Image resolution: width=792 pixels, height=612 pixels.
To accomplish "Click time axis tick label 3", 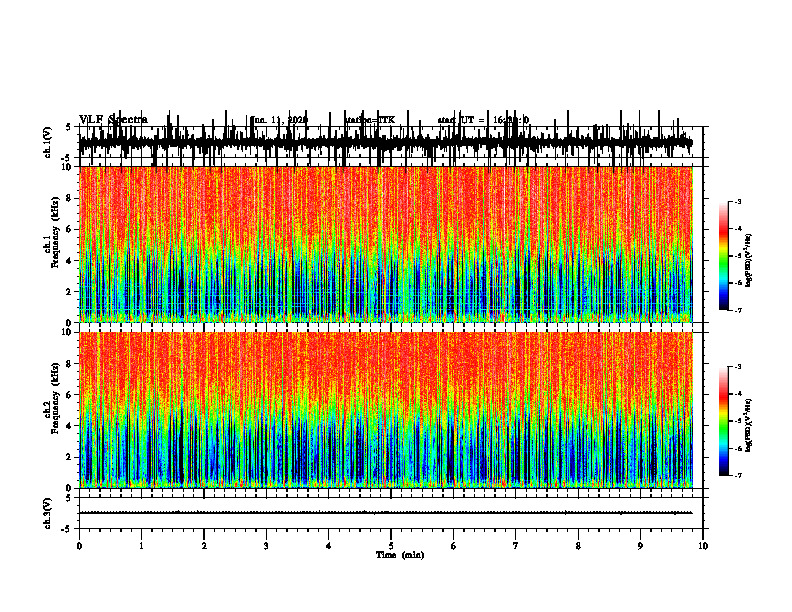I will point(266,546).
